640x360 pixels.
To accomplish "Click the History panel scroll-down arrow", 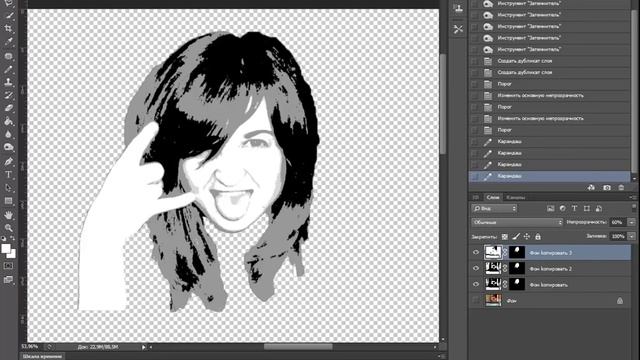I will pos(634,179).
